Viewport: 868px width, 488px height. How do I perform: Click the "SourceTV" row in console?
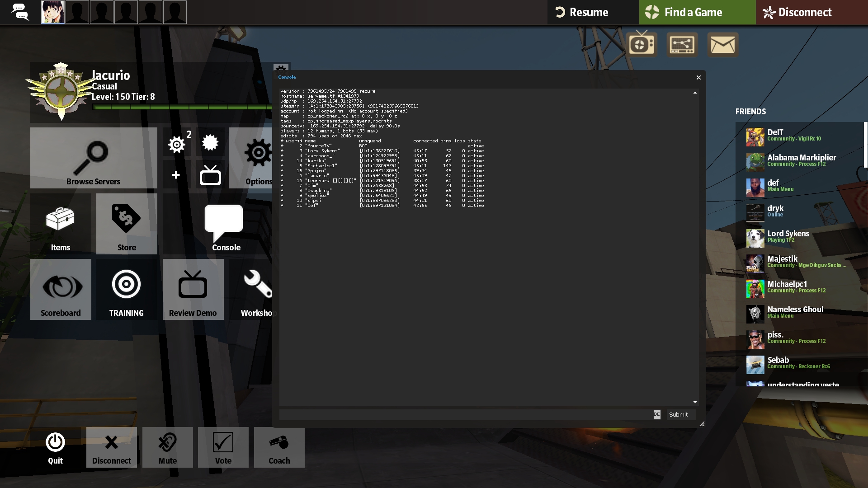pos(382,146)
